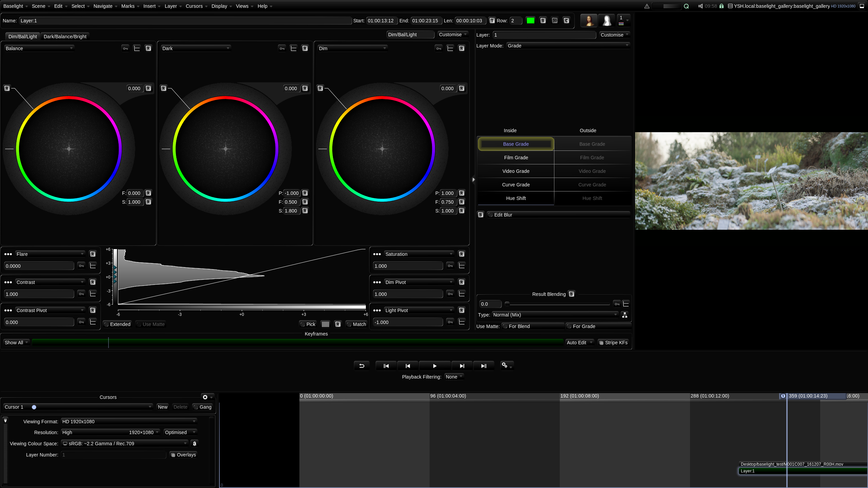
Task: Open the Cursors menu
Action: [194, 6]
